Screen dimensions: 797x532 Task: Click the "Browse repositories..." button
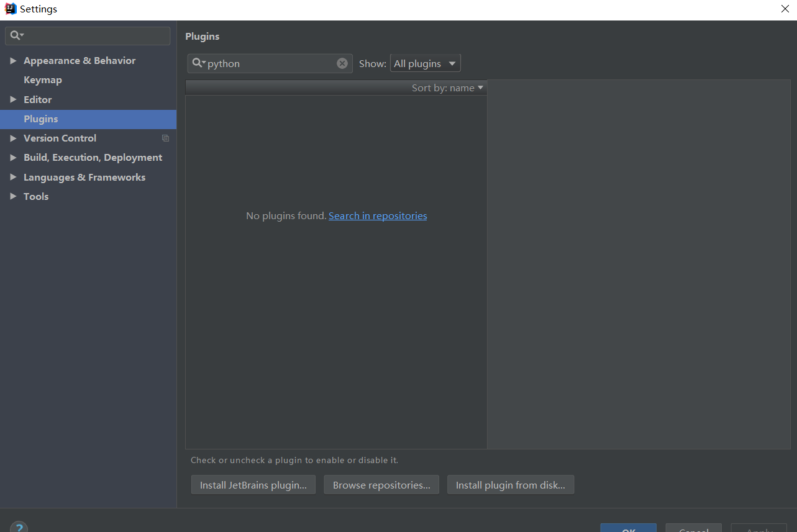click(381, 484)
